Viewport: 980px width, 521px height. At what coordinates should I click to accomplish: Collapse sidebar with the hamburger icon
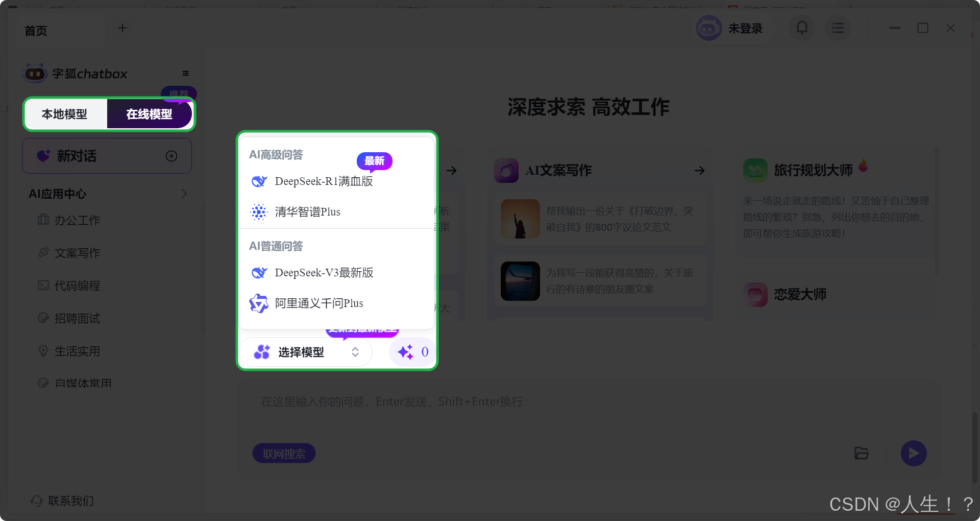(x=186, y=74)
